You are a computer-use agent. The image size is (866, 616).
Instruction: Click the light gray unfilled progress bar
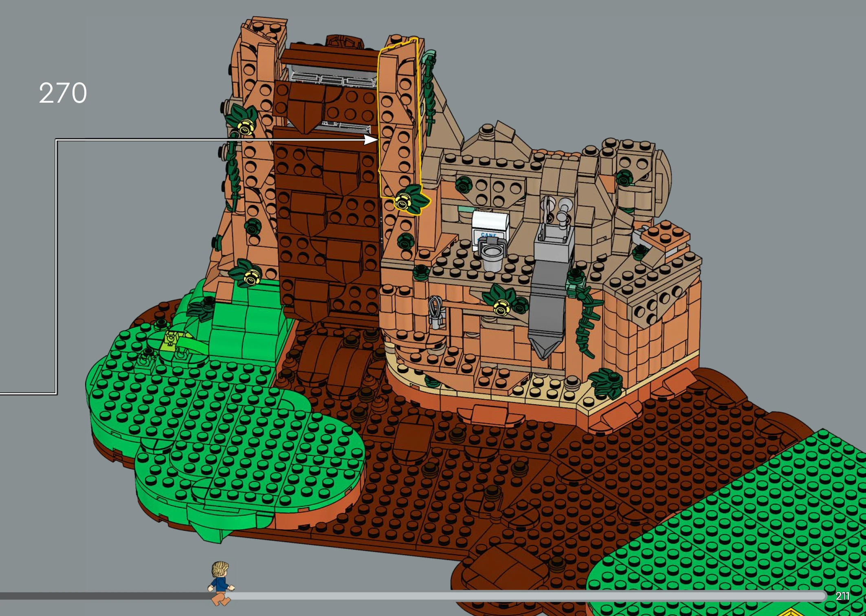click(x=525, y=596)
